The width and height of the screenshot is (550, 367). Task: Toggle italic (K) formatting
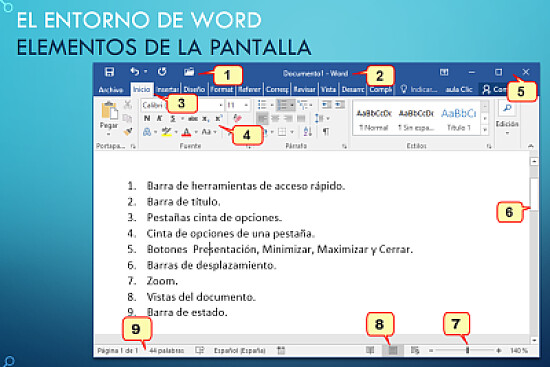click(x=159, y=118)
